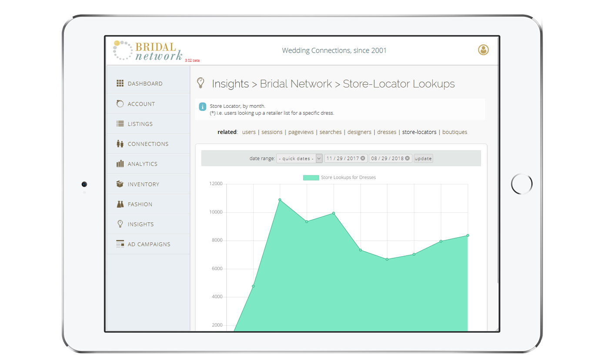The image size is (609, 364).
Task: Go to related pageviews link
Action: [x=301, y=132]
